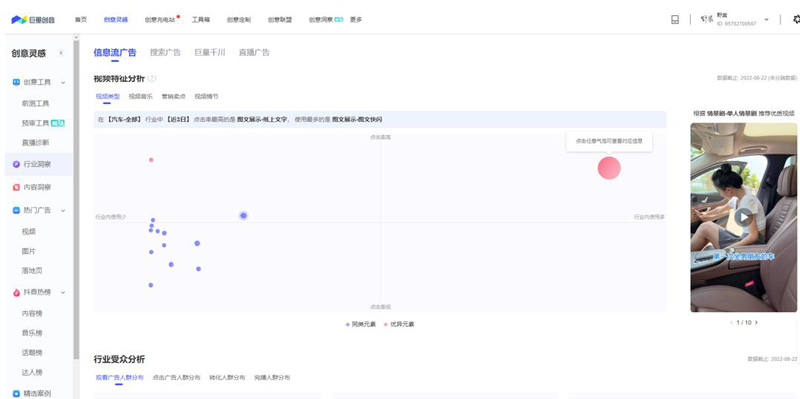Open the account dropdown arrow
The height and width of the screenshot is (399, 800).
click(x=766, y=19)
